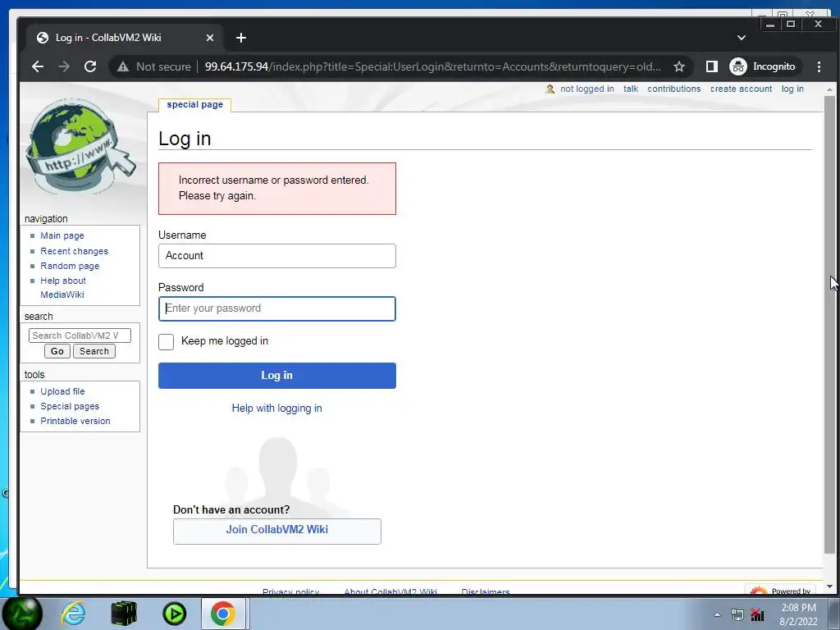This screenshot has height=630, width=840.
Task: Open the special page tab
Action: 195,104
